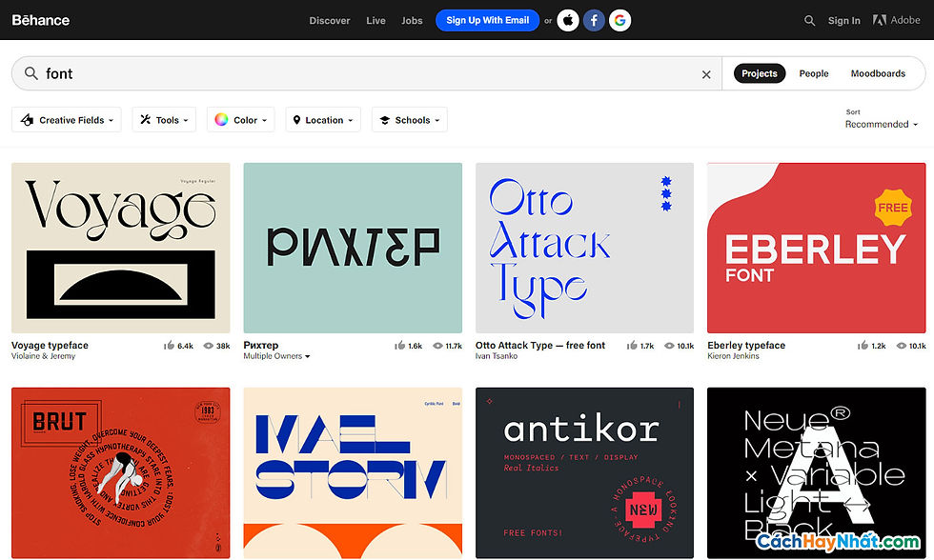The image size is (934, 560).
Task: Switch to the People tab
Action: tap(814, 73)
